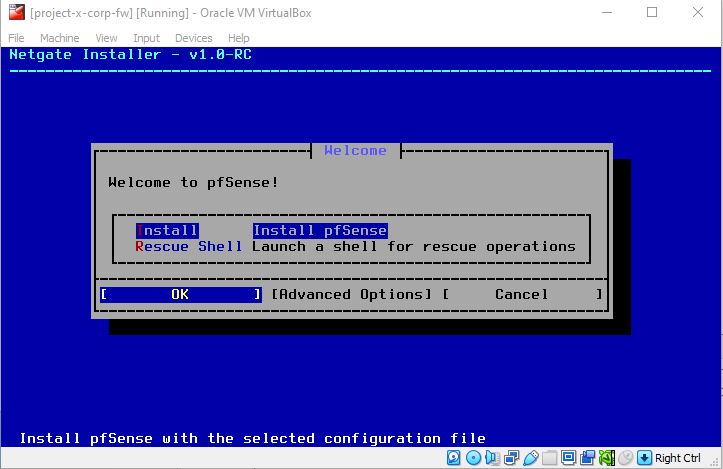Screen dimensions: 723x469
Task: Open the Machine menu
Action: pos(59,38)
